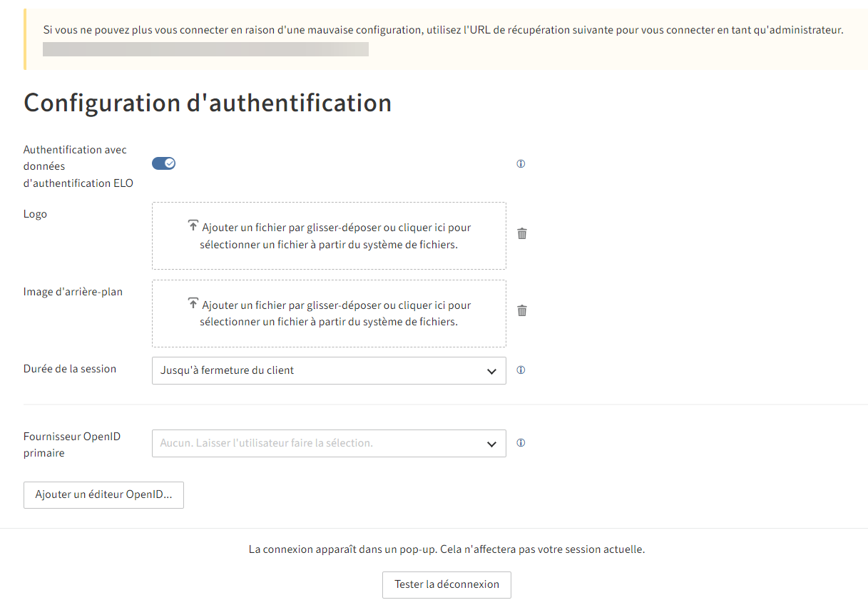
Task: Select the redacted recovery URL in banner
Action: [205, 49]
